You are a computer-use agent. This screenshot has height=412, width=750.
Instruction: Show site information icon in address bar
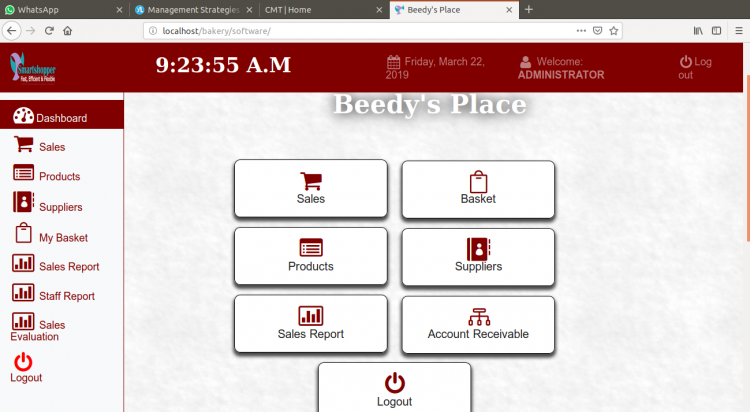153,31
